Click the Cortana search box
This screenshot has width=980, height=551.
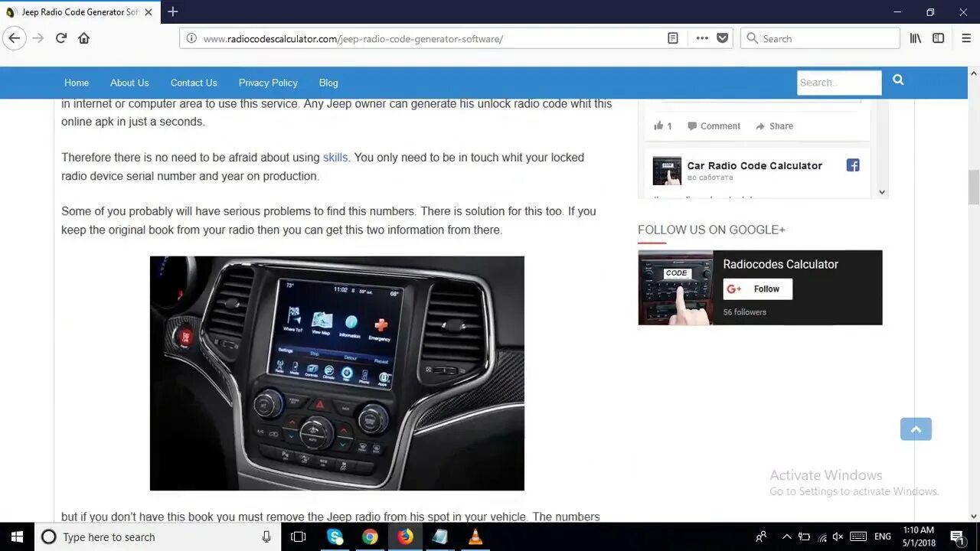[x=158, y=536]
